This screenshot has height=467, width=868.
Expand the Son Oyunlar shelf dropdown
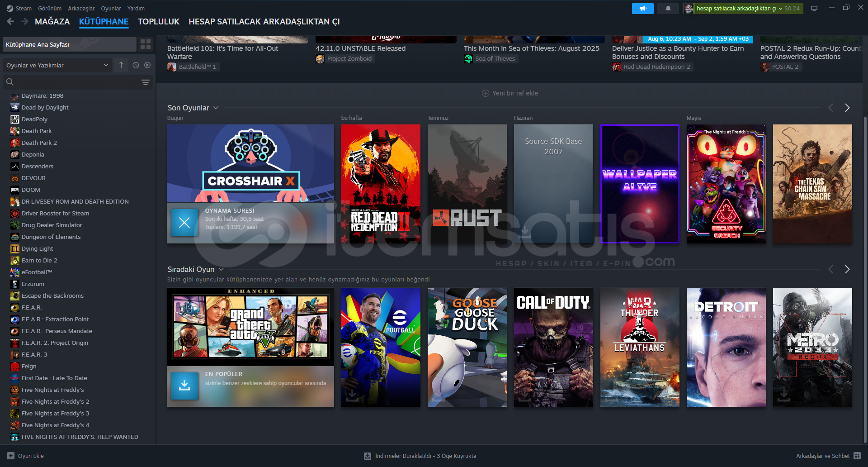(x=216, y=108)
